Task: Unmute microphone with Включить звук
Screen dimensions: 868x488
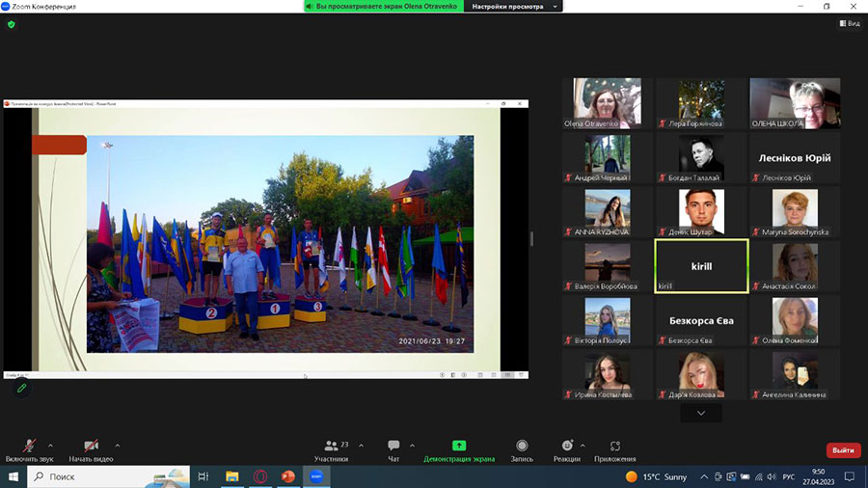Action: pos(31,448)
